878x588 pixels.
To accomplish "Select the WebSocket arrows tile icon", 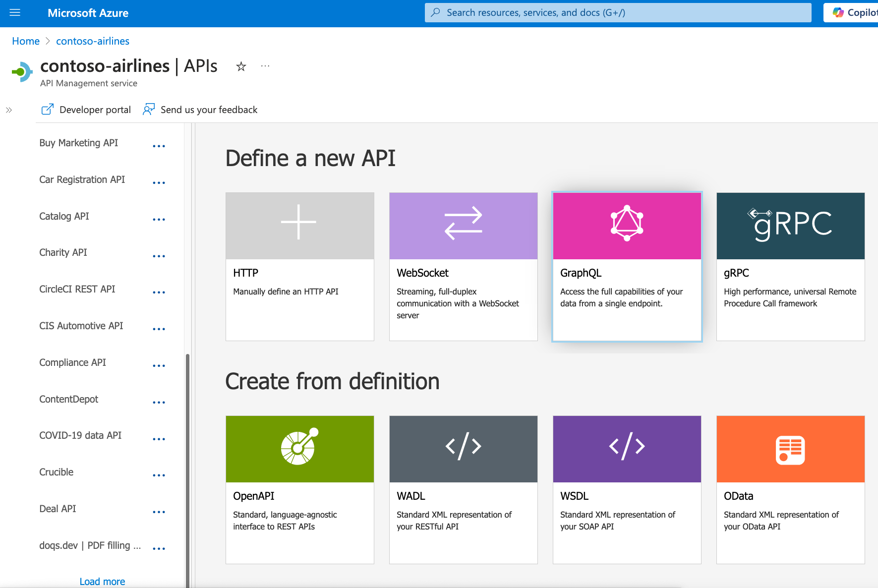I will click(464, 223).
